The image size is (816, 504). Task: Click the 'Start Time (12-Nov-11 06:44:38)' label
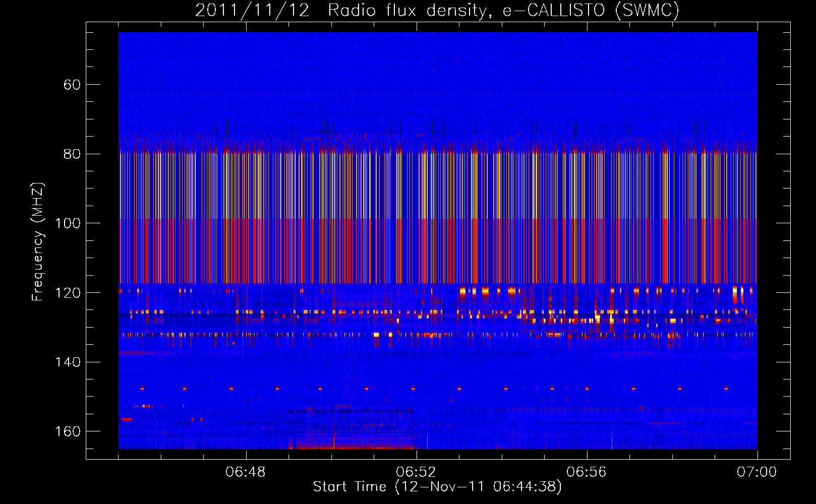point(437,487)
